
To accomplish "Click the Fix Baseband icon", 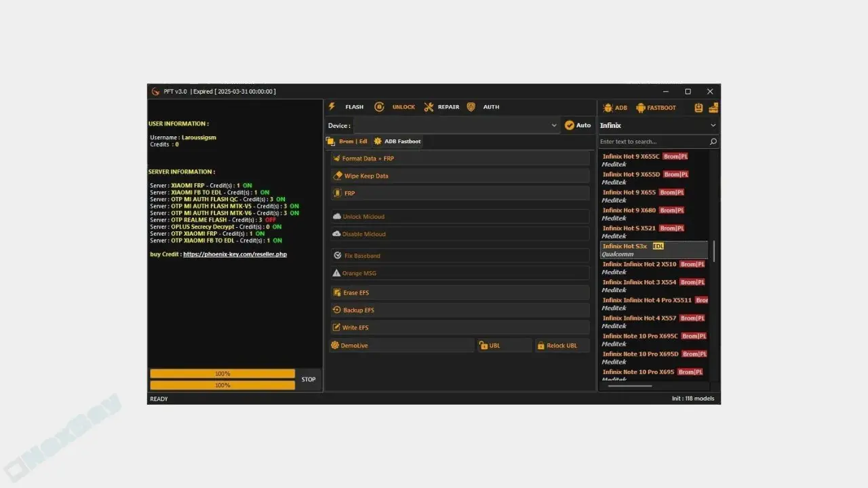I will click(338, 256).
